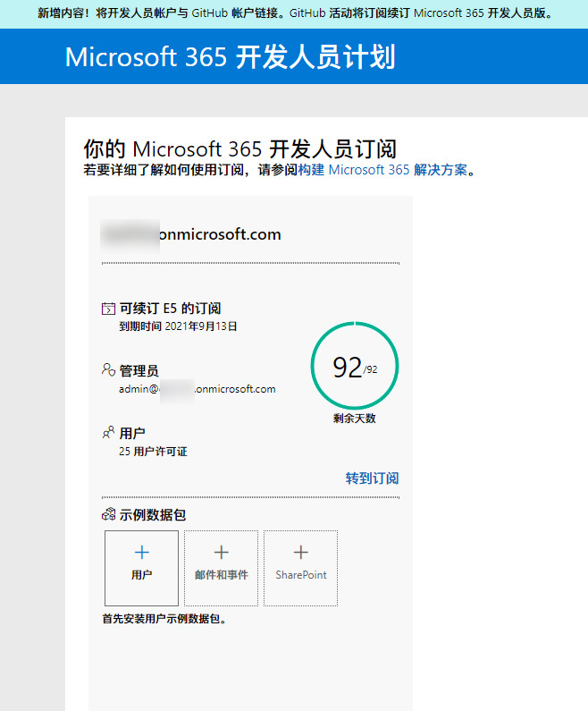Click the 管理员 label
The image size is (588, 711).
(x=139, y=371)
